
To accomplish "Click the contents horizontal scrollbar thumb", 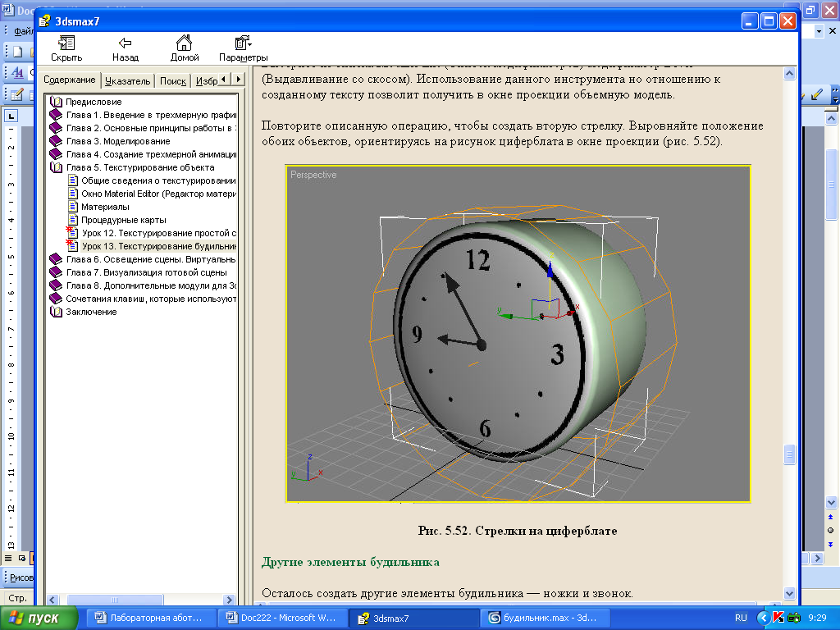I will tap(114, 600).
